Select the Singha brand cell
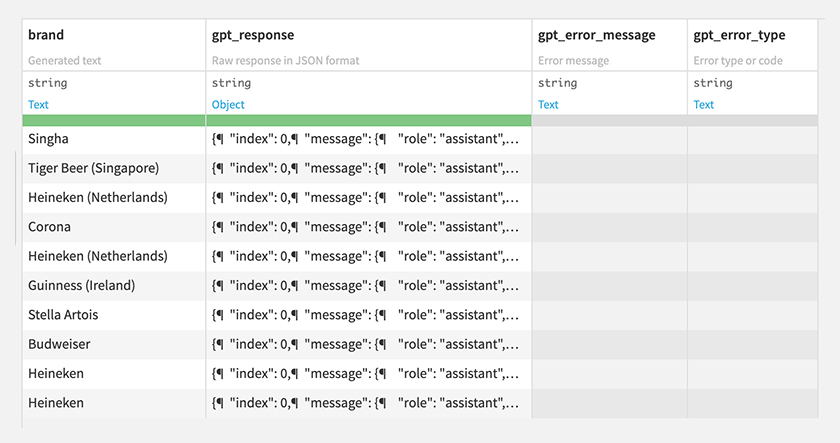The width and height of the screenshot is (840, 443). click(114, 139)
